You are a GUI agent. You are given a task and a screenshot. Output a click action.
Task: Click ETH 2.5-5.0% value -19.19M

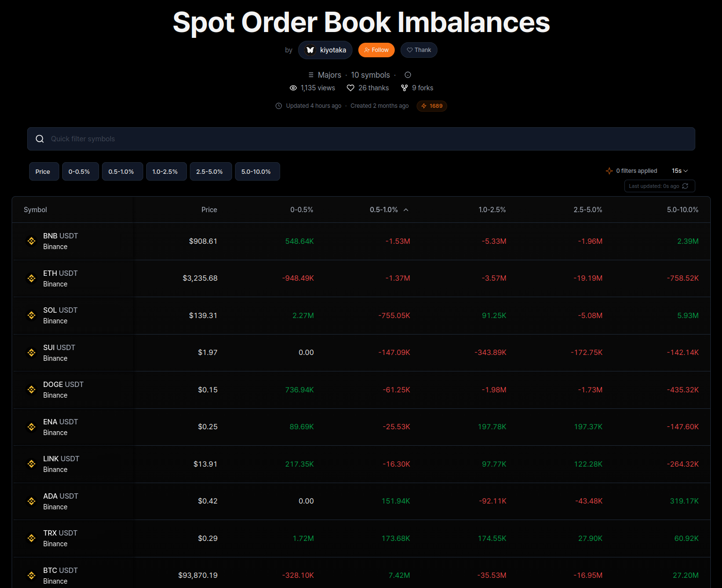pyautogui.click(x=588, y=278)
